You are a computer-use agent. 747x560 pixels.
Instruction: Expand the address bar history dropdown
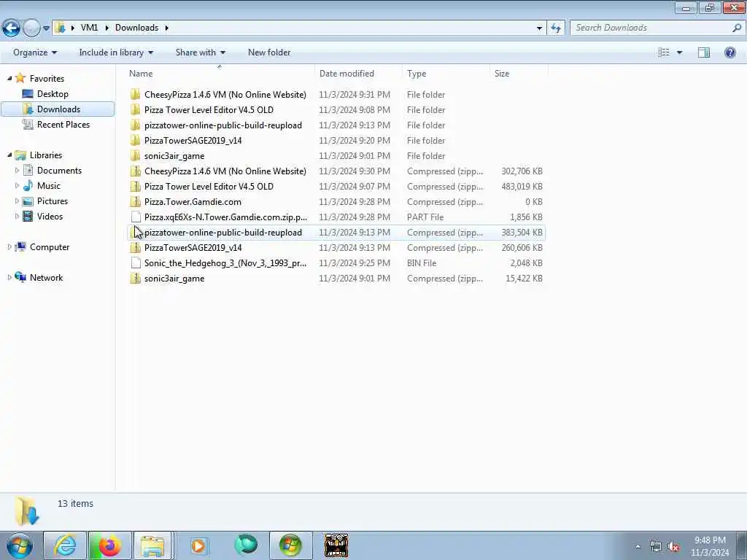pos(539,28)
